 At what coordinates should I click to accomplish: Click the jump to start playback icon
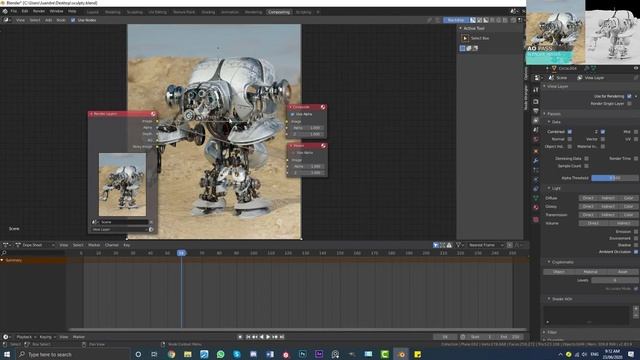coord(248,337)
